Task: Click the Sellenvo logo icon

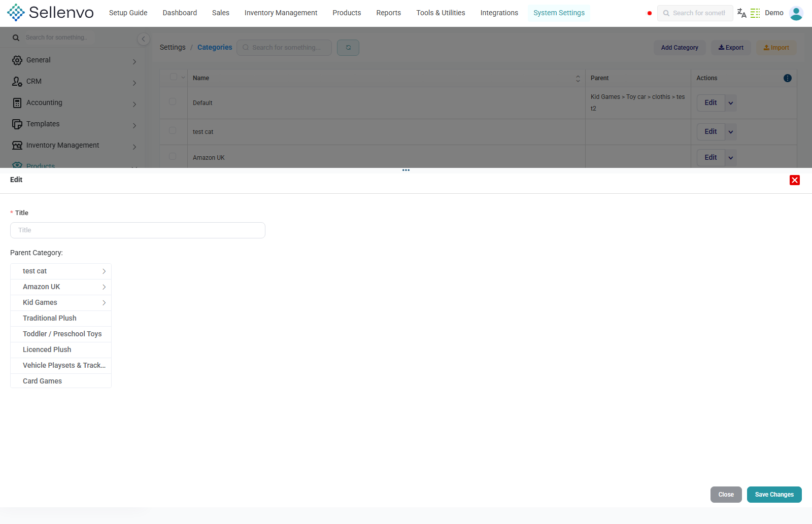Action: [16, 13]
